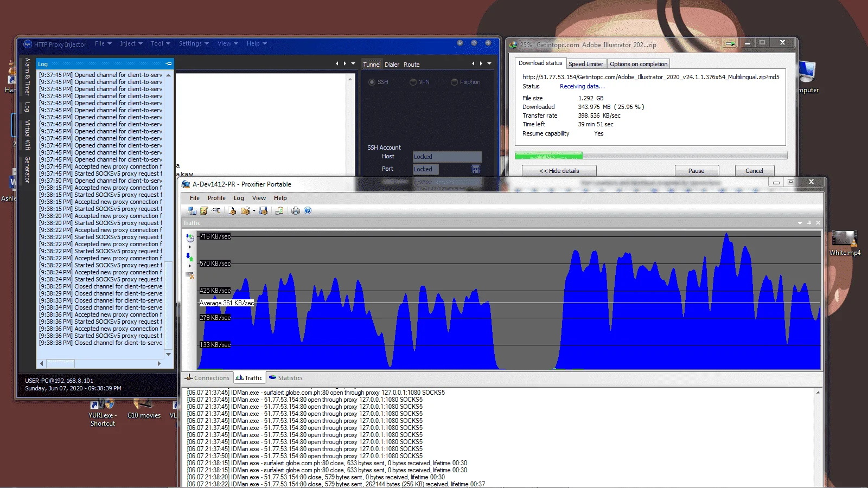Switch to Traffic tab in Proxifier

tap(249, 378)
